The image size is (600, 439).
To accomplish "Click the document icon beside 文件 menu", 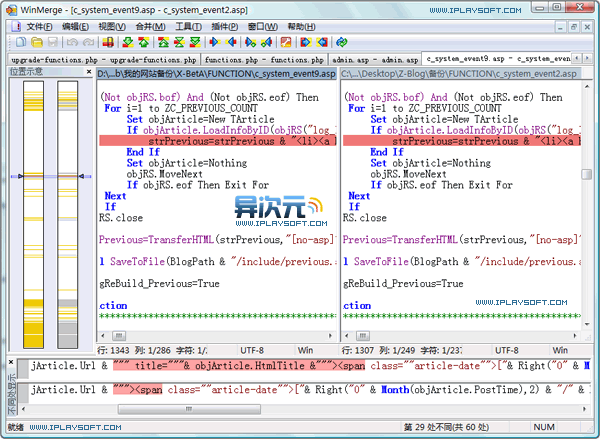I will (x=16, y=26).
